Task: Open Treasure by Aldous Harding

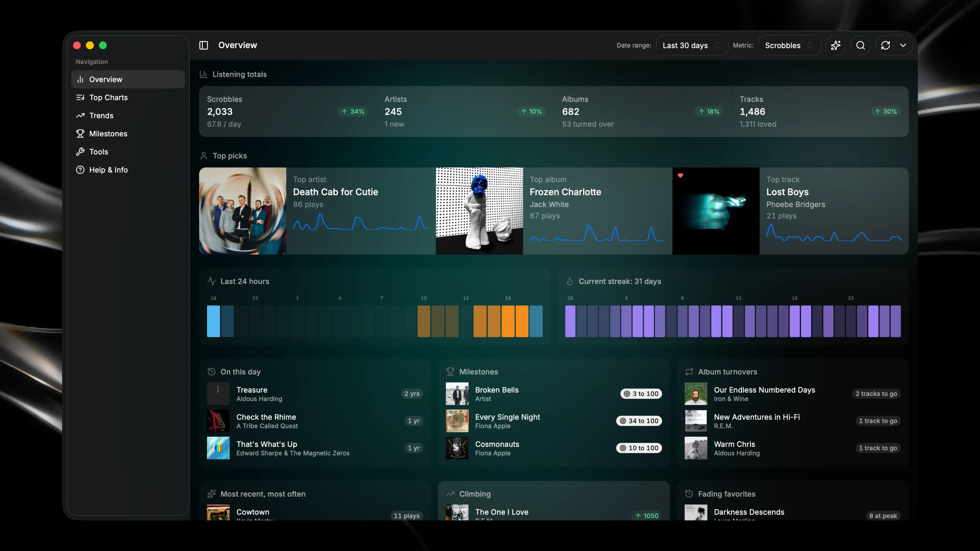Action: point(315,394)
